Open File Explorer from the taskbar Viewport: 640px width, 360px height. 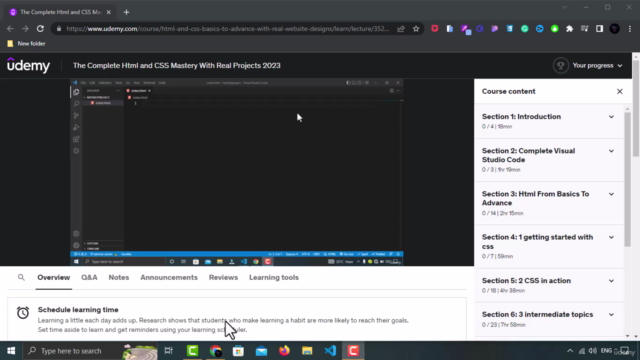tap(307, 351)
